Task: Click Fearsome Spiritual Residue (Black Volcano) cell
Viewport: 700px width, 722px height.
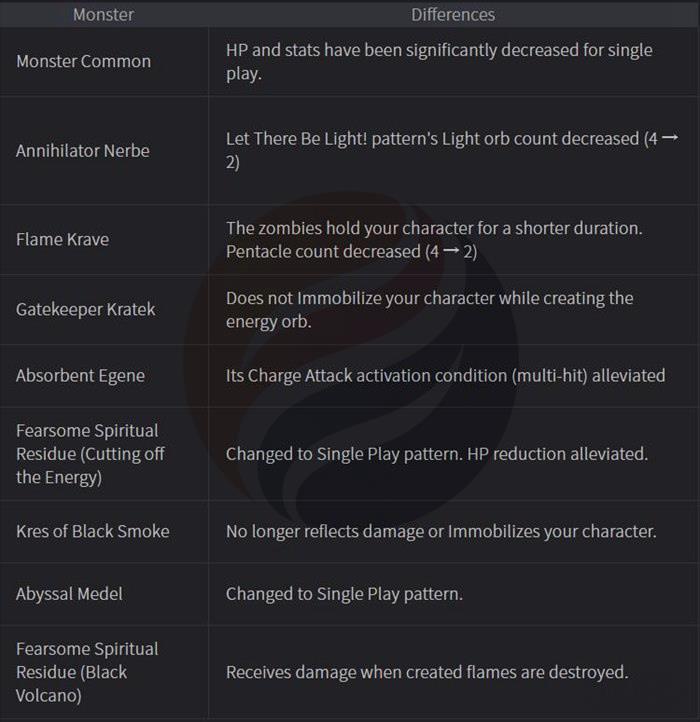Action: tap(87, 672)
